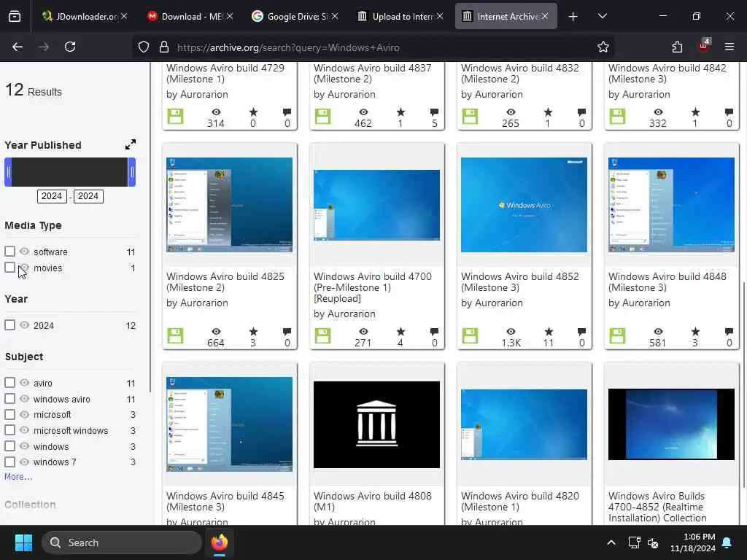The image size is (747, 560).
Task: Click right handle of Year Published slider
Action: pos(132,172)
